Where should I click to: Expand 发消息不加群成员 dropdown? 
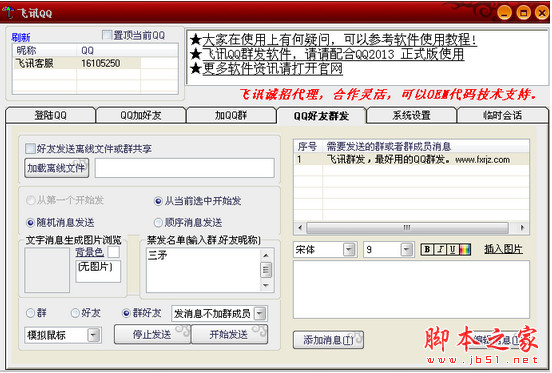click(x=260, y=314)
